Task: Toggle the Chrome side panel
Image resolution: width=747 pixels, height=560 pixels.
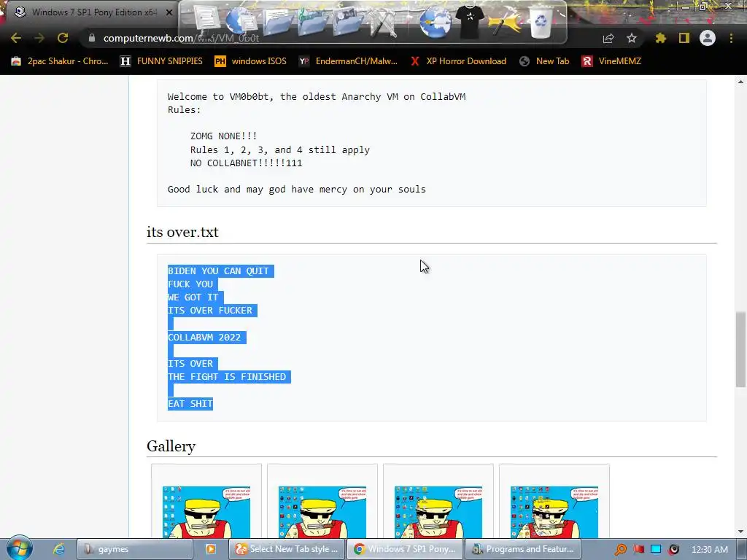Action: 684,38
